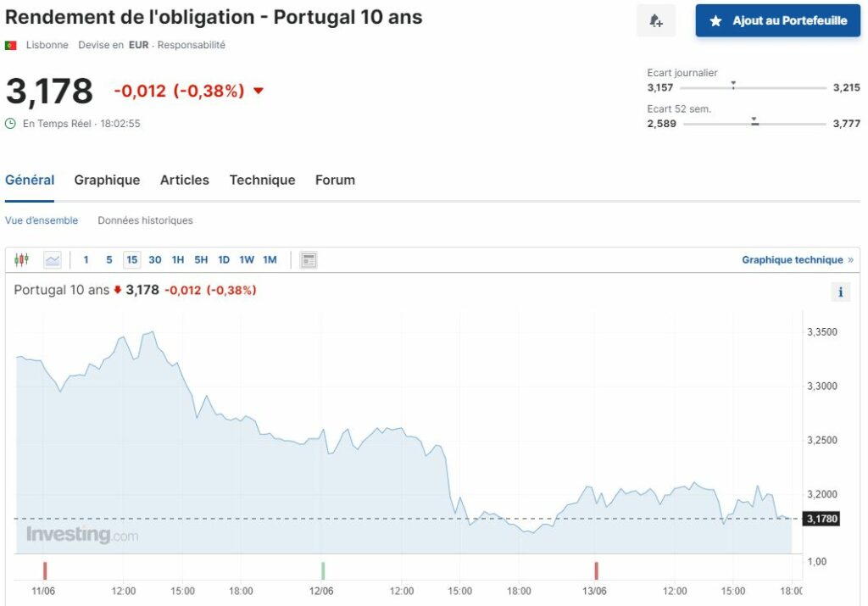Viewport: 868px width, 606px height.
Task: Click the chart info icon
Action: pos(840,292)
